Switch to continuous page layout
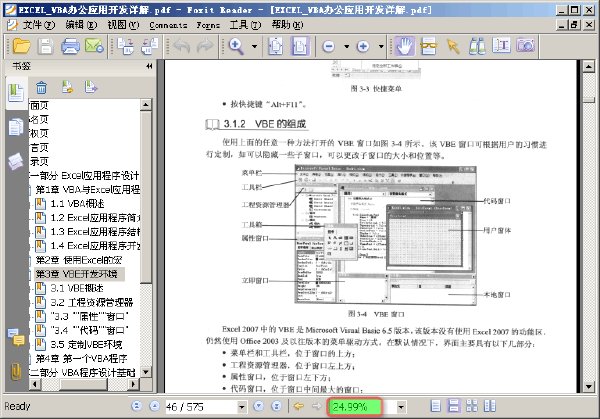600x419 pixels. click(x=453, y=406)
